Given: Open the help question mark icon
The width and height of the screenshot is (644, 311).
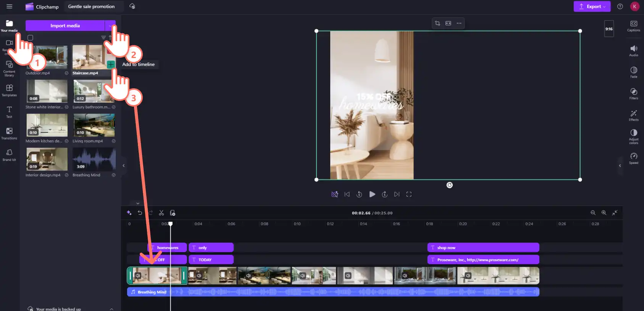Looking at the screenshot, I should tap(620, 6).
